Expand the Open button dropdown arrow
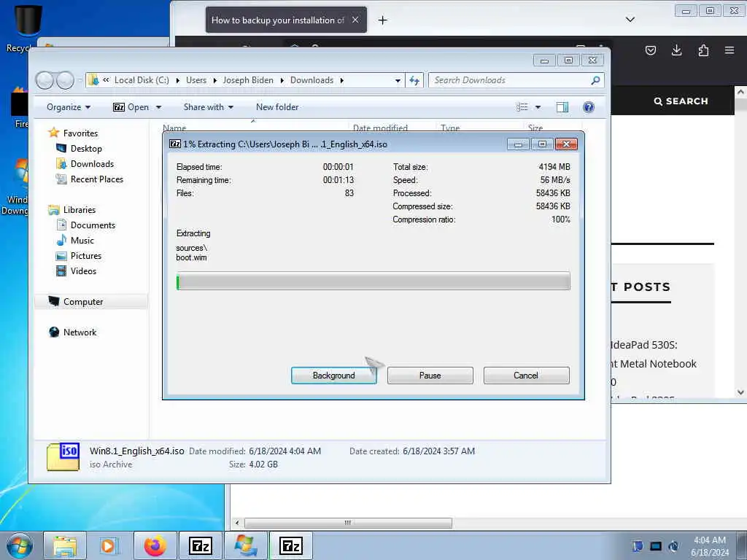 [x=158, y=107]
